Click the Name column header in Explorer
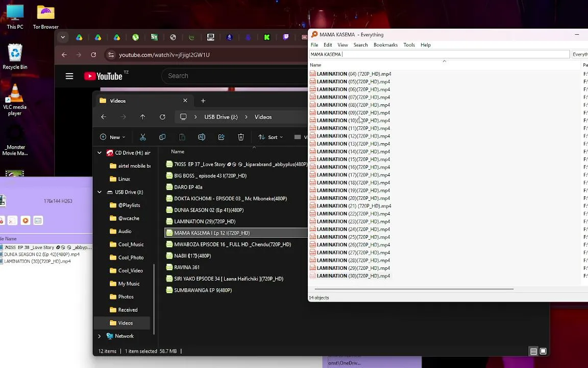The image size is (588, 368). pos(178,152)
